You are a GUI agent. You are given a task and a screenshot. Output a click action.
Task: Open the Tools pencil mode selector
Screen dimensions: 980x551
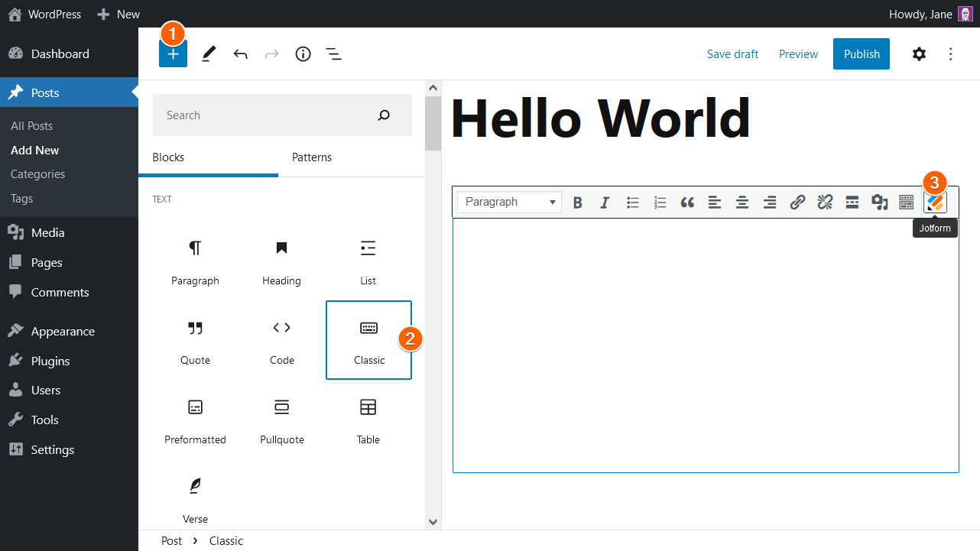(x=209, y=54)
